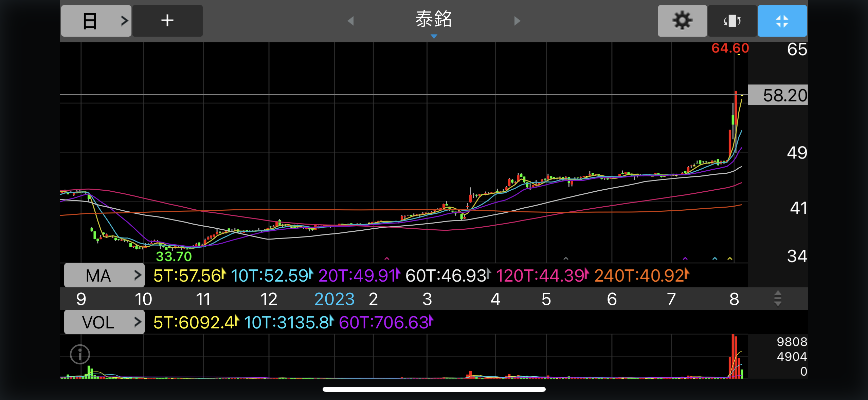
Task: Tap month 10 on the time axis
Action: point(143,299)
